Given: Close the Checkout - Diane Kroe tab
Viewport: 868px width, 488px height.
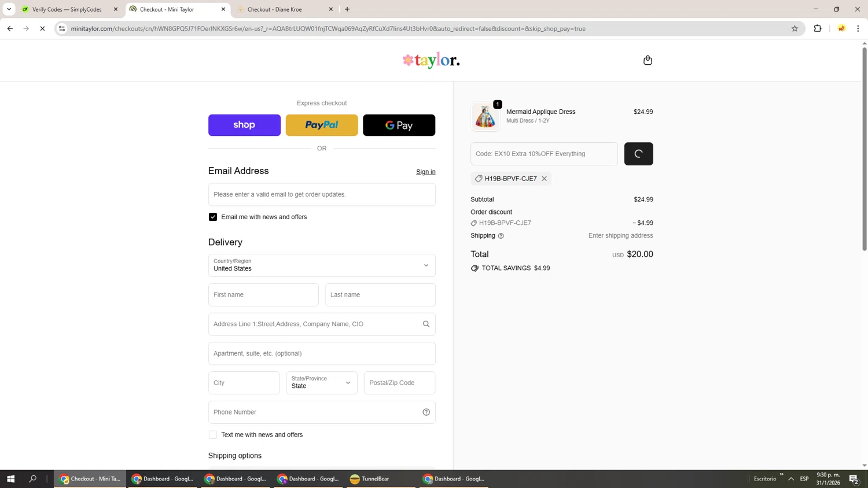Looking at the screenshot, I should (331, 9).
